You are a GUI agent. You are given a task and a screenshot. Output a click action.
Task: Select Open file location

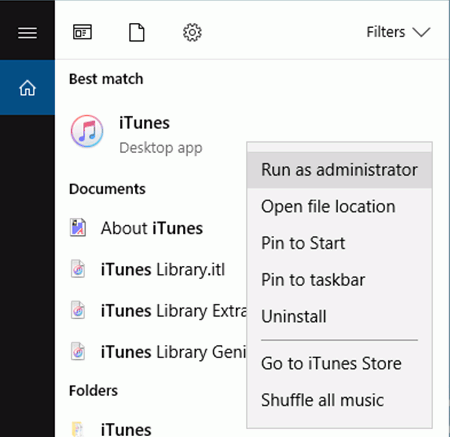tap(339, 206)
